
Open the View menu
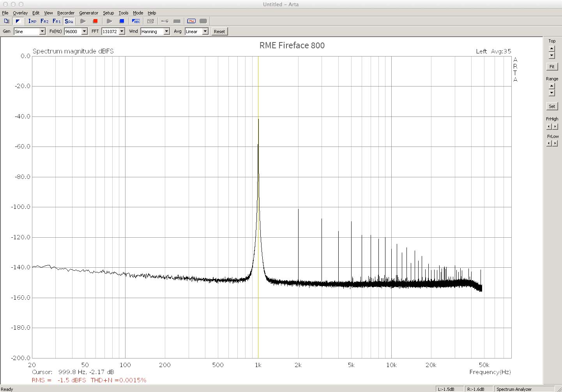pyautogui.click(x=48, y=13)
